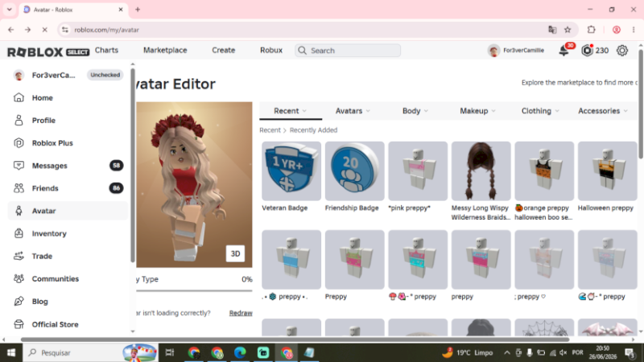Viewport: 644px width, 362px height.
Task: Click the Friends 86 counter badge
Action: tap(116, 188)
